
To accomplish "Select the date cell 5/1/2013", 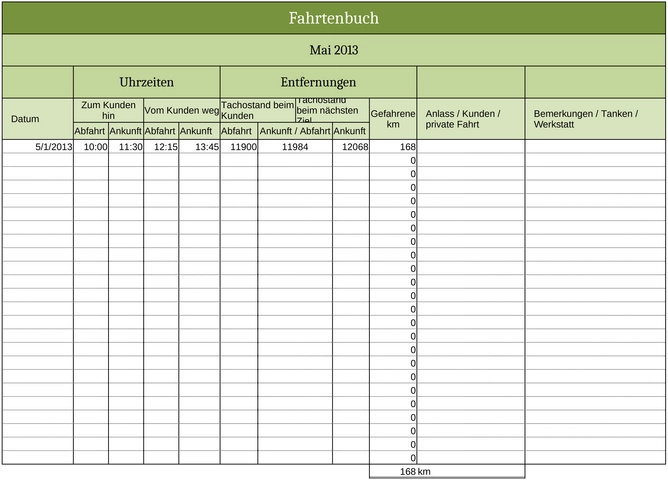I will [x=38, y=147].
